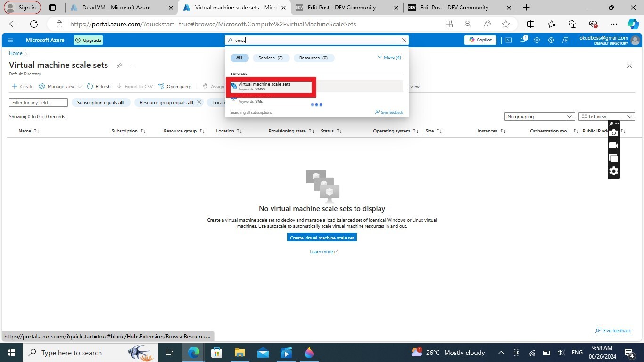Open Cloud Shell from the Azure header
The width and height of the screenshot is (644, 362).
point(509,40)
